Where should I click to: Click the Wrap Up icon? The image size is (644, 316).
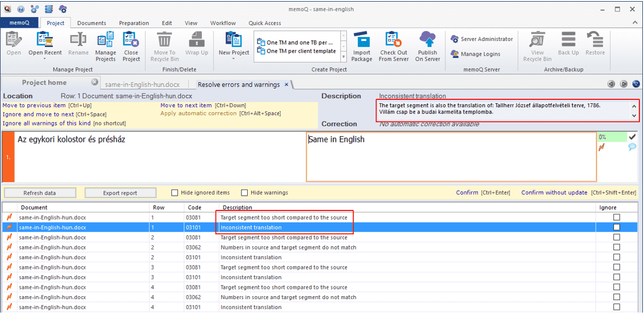click(x=197, y=40)
